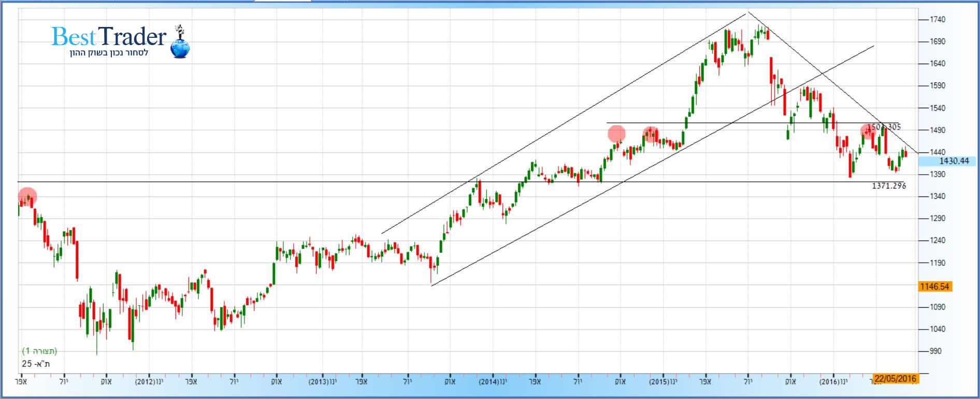Click the 1507.305 resistance line label
The height and width of the screenshot is (399, 980).
click(x=885, y=126)
